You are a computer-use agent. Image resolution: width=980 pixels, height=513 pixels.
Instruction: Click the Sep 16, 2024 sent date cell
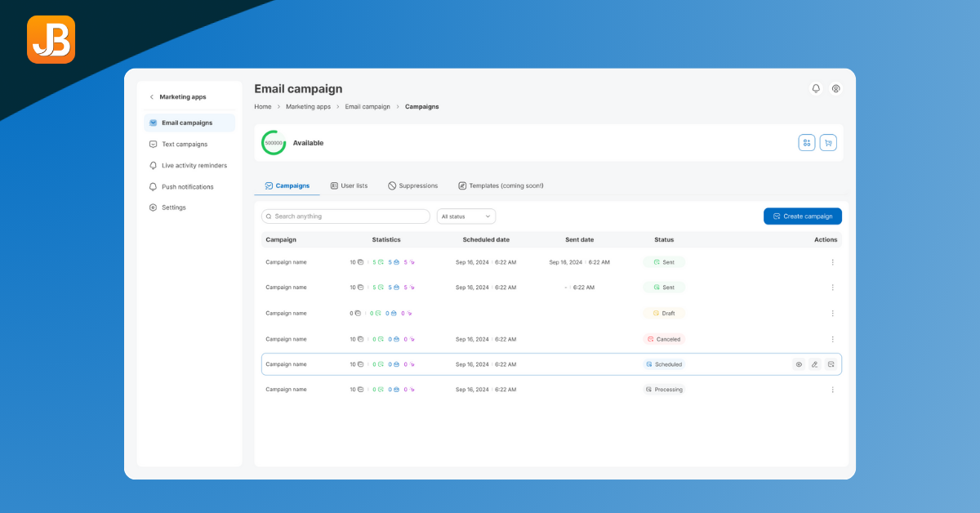[580, 262]
